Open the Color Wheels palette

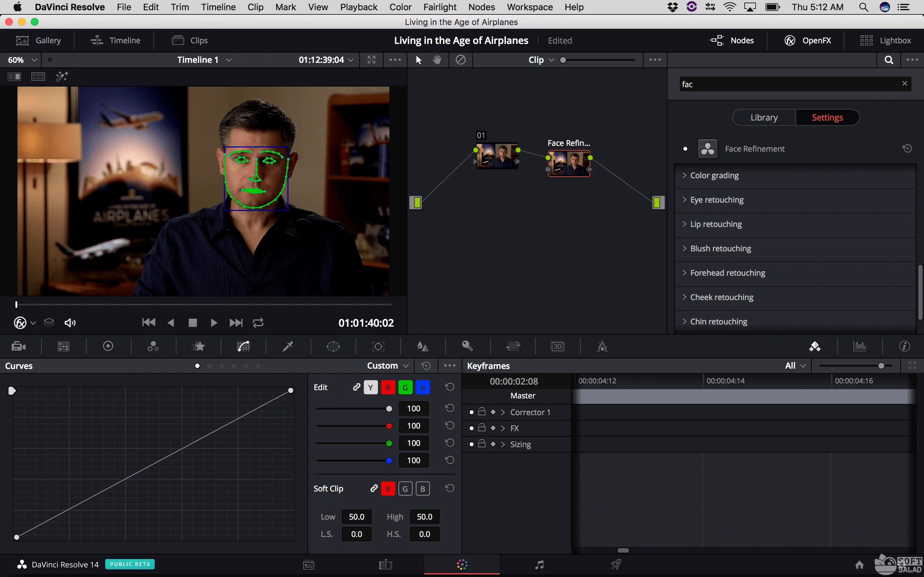(108, 346)
